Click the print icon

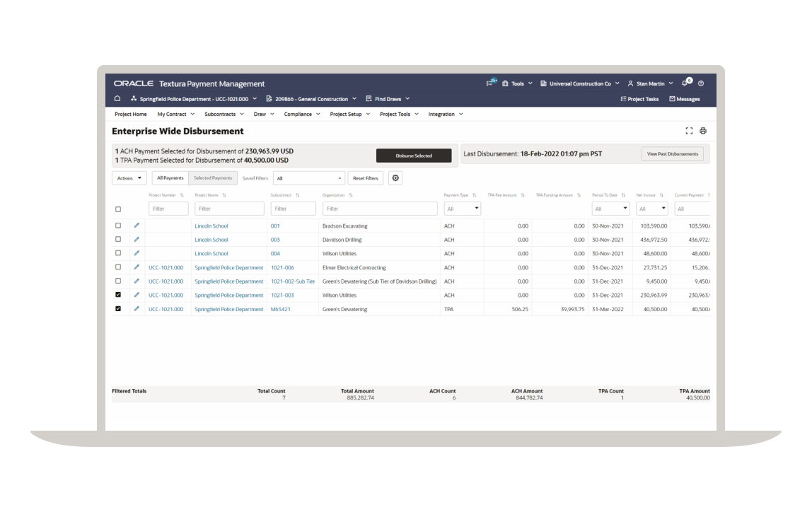[703, 131]
